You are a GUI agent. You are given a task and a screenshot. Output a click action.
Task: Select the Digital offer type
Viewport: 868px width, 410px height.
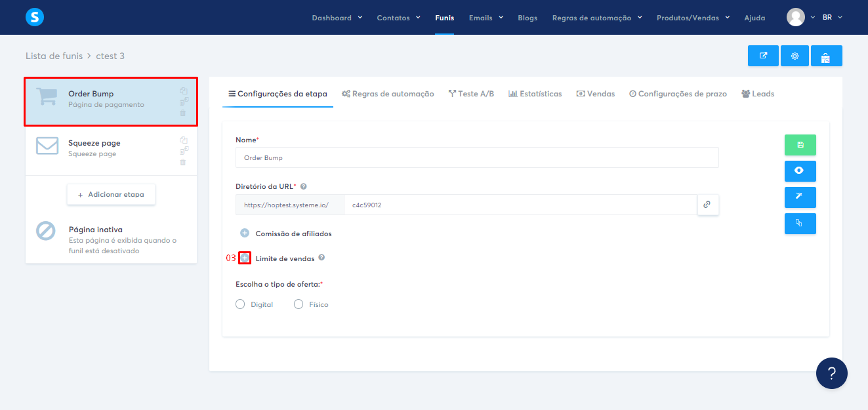(x=240, y=304)
